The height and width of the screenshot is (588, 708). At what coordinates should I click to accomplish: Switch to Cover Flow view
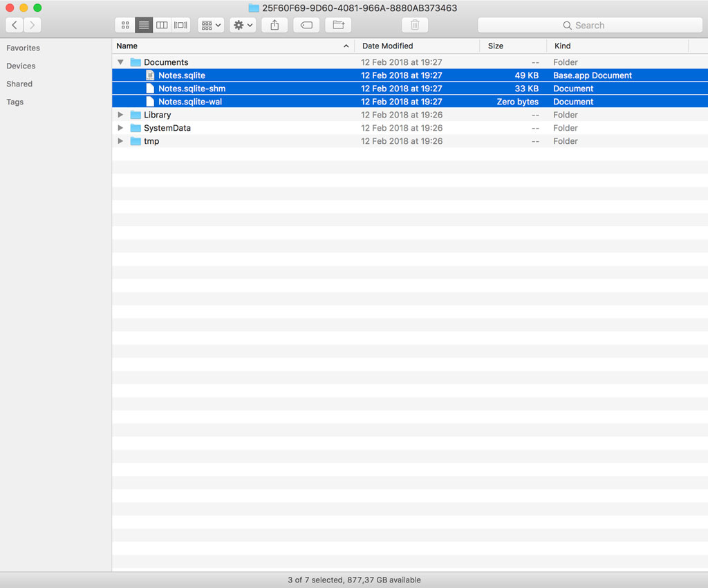180,25
